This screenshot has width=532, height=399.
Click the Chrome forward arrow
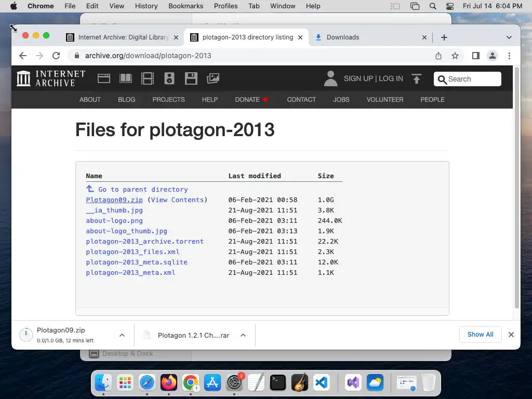39,56
